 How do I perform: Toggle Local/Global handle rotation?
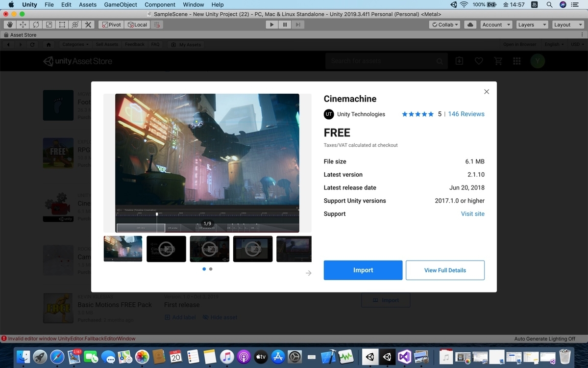(137, 25)
